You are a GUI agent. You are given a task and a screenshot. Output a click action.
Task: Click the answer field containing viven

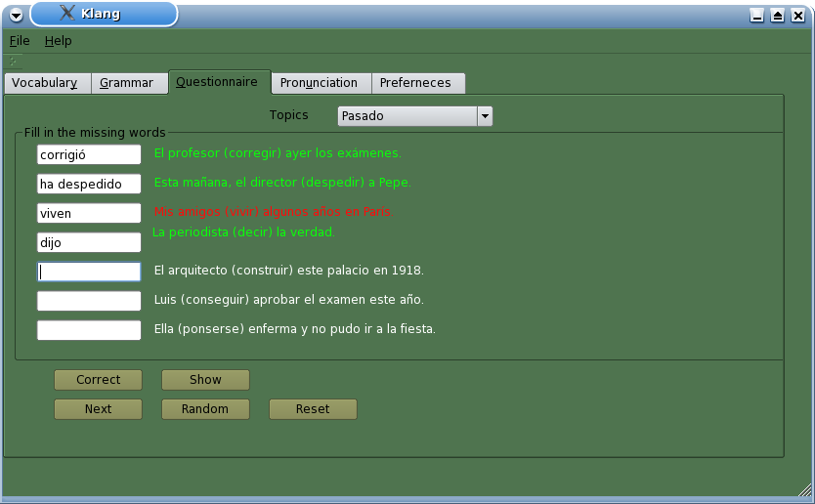pos(89,213)
